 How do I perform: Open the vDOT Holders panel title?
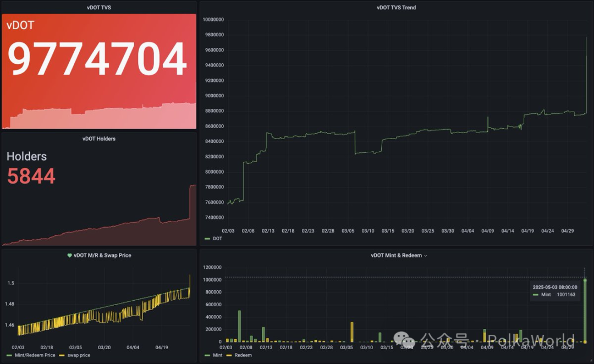99,139
